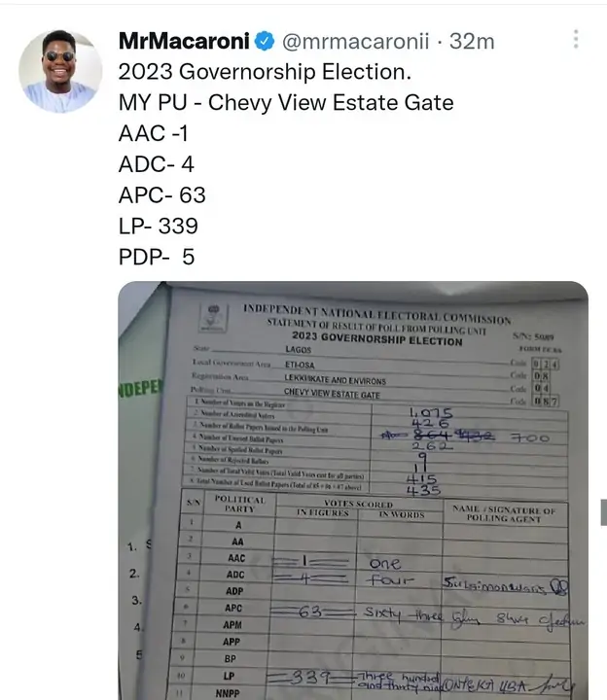Click the scrollbar handle on right edge
This screenshot has height=700, width=607.
tap(603, 512)
